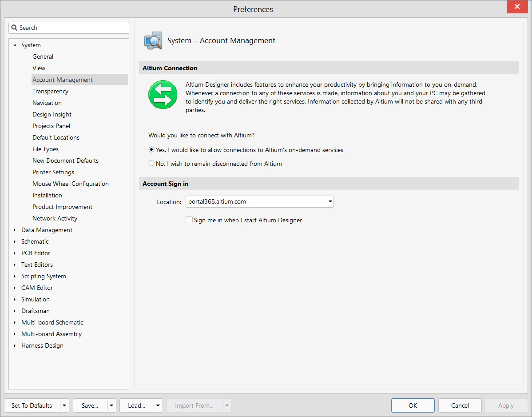Select Yes, allow connections to Altium's services
Image resolution: width=532 pixels, height=417 pixels.
pos(151,150)
